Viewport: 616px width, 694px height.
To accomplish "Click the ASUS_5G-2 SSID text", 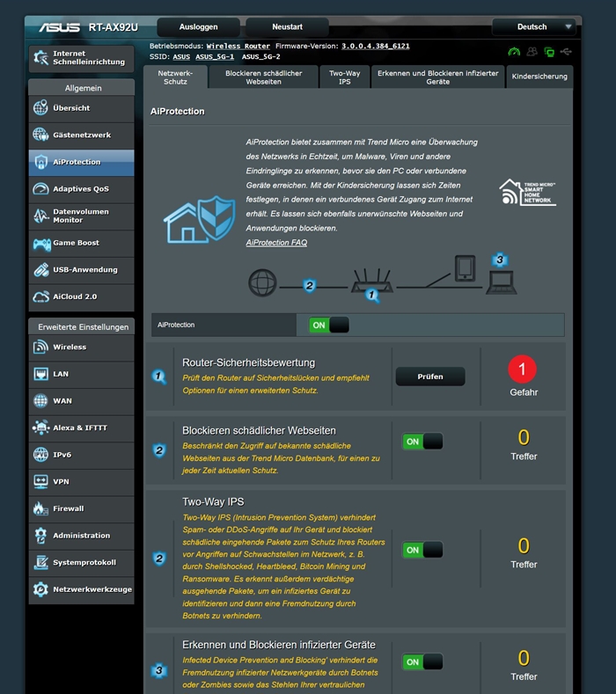I will pyautogui.click(x=260, y=56).
